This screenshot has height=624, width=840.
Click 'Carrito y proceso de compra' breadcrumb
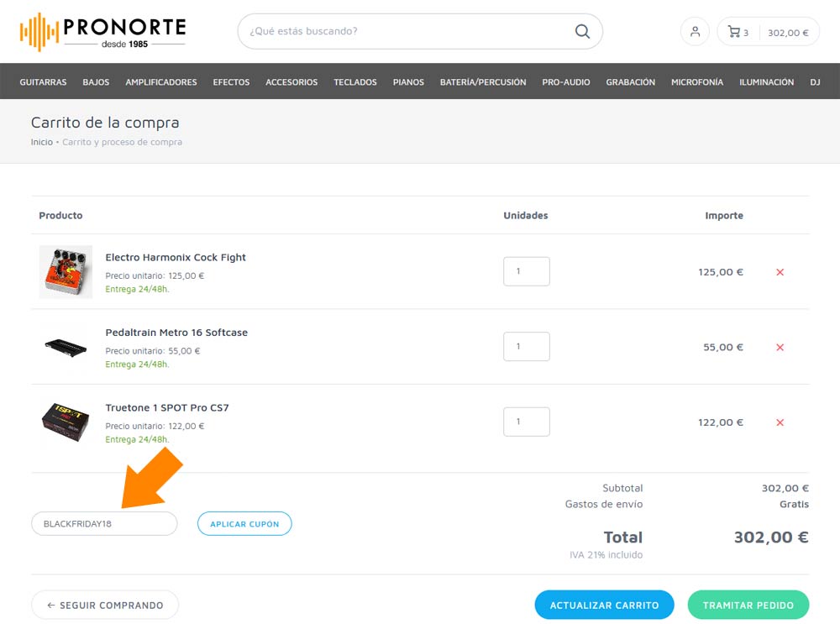coord(122,142)
